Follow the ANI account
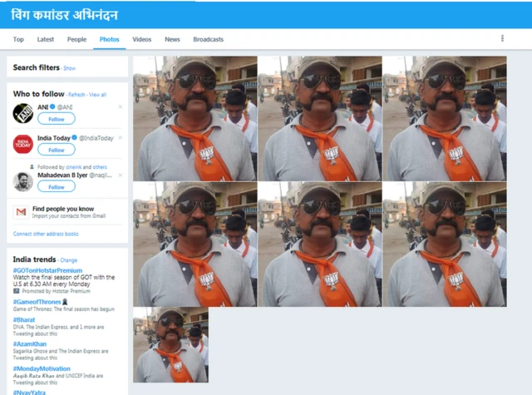This screenshot has height=395, width=532. tap(57, 119)
